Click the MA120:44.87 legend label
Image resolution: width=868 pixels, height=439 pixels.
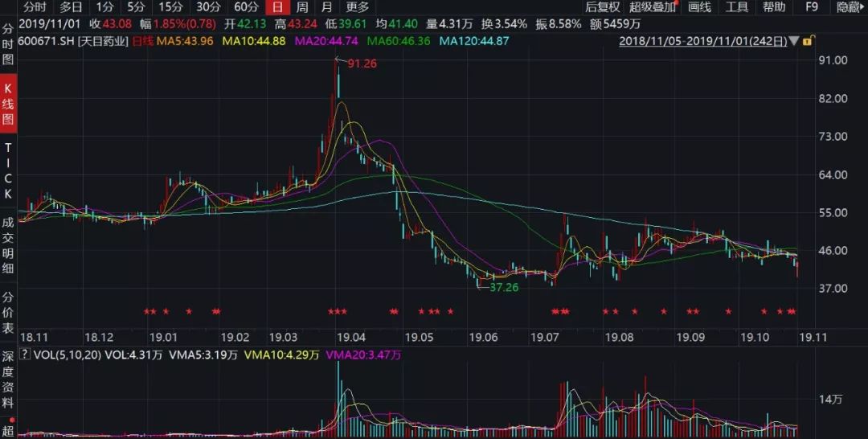[x=474, y=41]
